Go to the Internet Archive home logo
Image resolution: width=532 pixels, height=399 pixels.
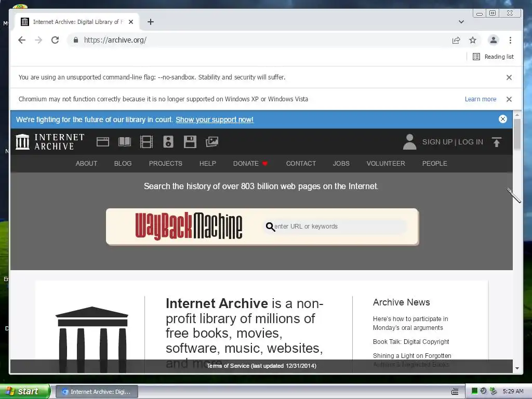click(x=50, y=142)
